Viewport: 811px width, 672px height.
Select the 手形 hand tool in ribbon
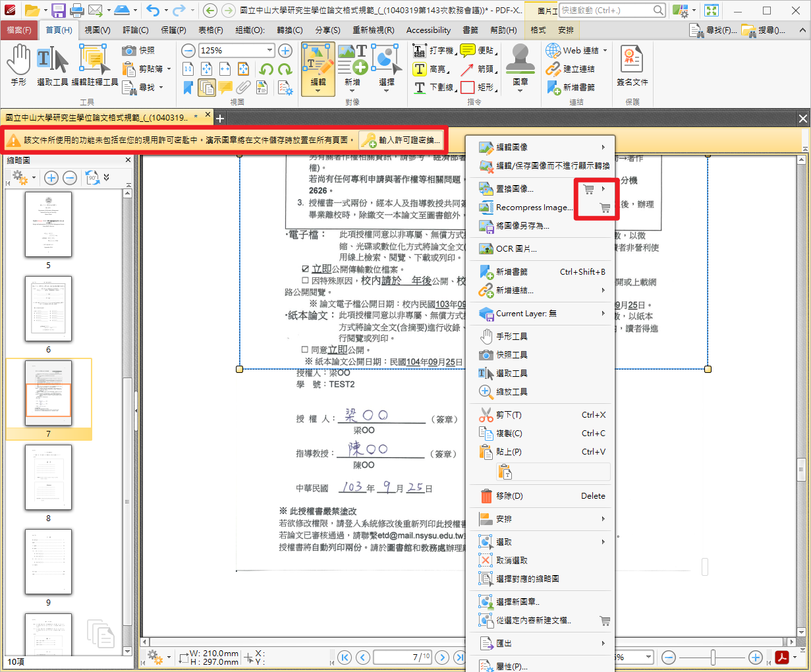18,65
